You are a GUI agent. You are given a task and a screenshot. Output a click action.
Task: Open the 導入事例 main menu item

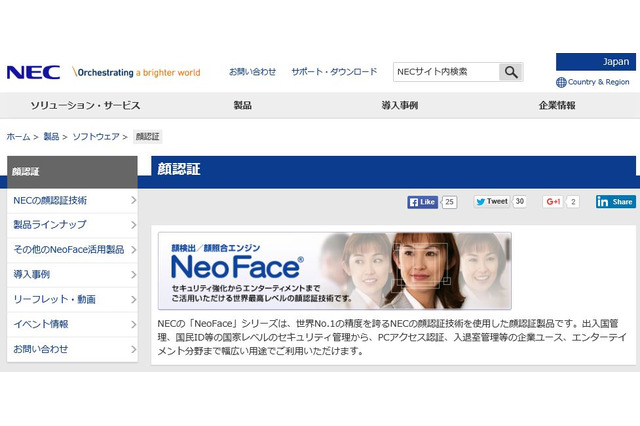point(400,105)
